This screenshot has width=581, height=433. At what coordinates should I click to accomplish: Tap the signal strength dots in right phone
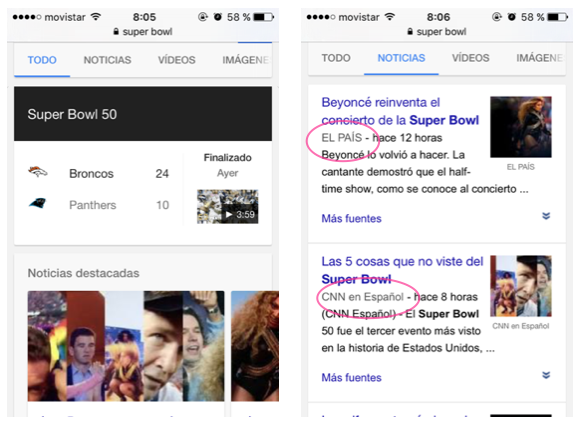(321, 17)
